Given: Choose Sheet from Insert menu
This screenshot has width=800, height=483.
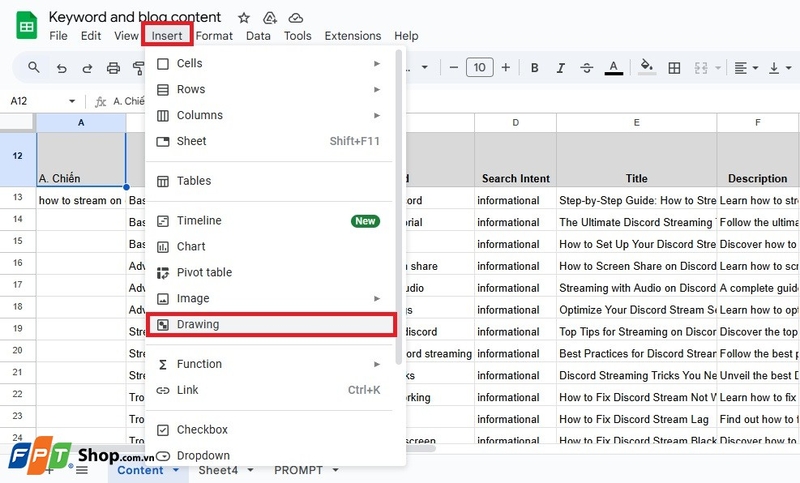Looking at the screenshot, I should (269, 141).
